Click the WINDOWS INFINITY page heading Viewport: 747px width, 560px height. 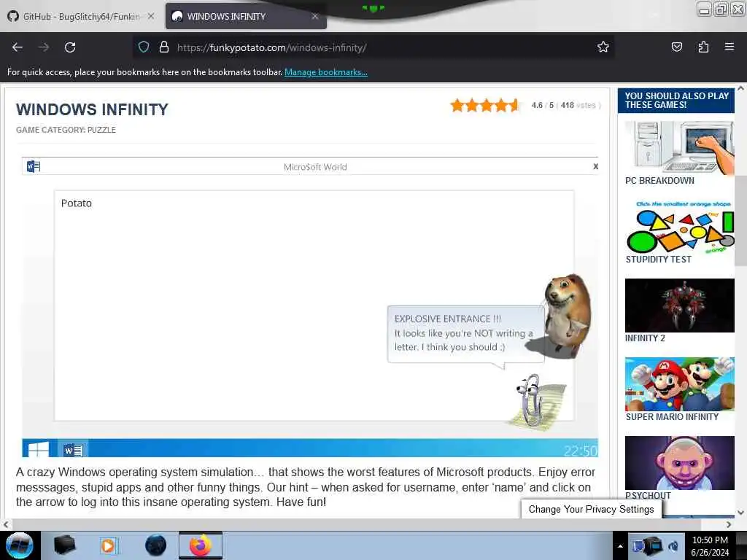(x=92, y=109)
